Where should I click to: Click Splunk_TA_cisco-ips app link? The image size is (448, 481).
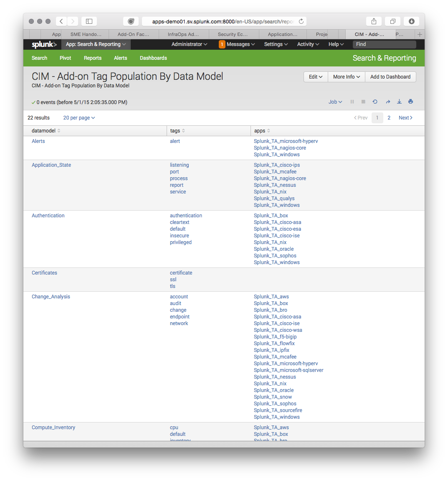(x=277, y=165)
